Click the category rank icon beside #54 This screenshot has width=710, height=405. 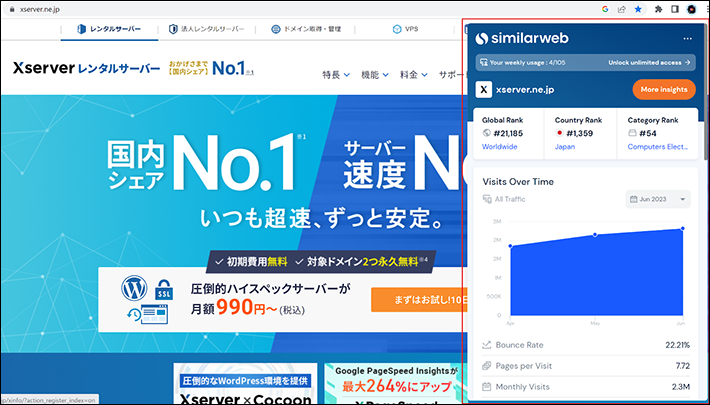click(632, 133)
